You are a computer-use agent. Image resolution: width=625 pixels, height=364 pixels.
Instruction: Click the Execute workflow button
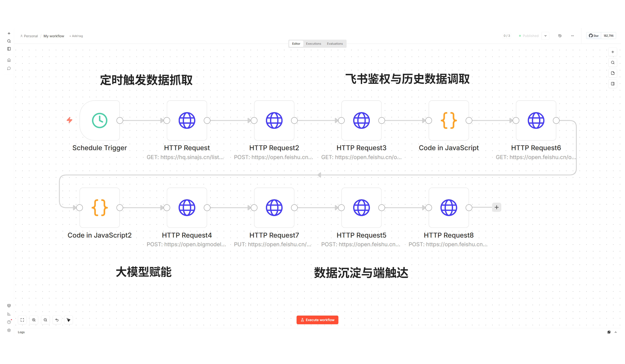point(317,320)
